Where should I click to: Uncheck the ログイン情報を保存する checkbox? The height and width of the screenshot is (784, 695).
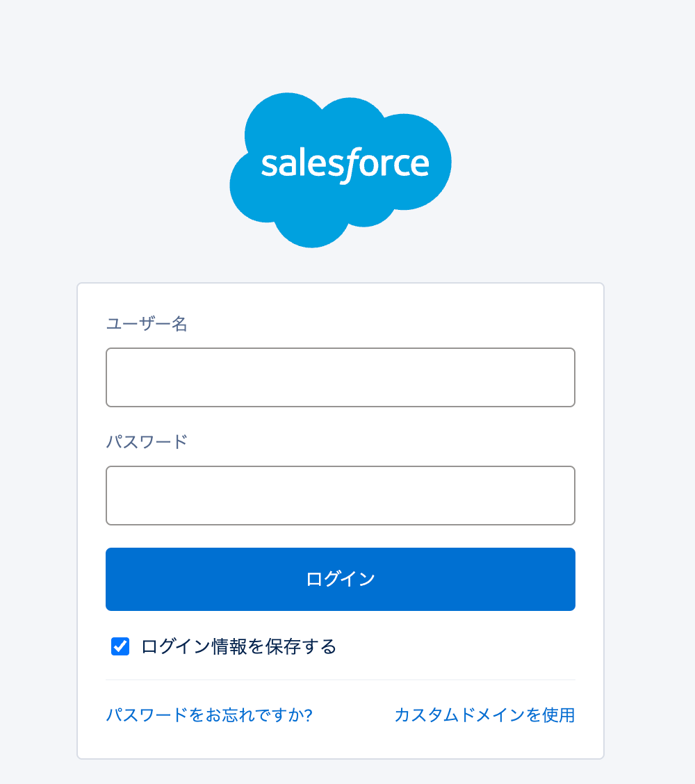(120, 646)
